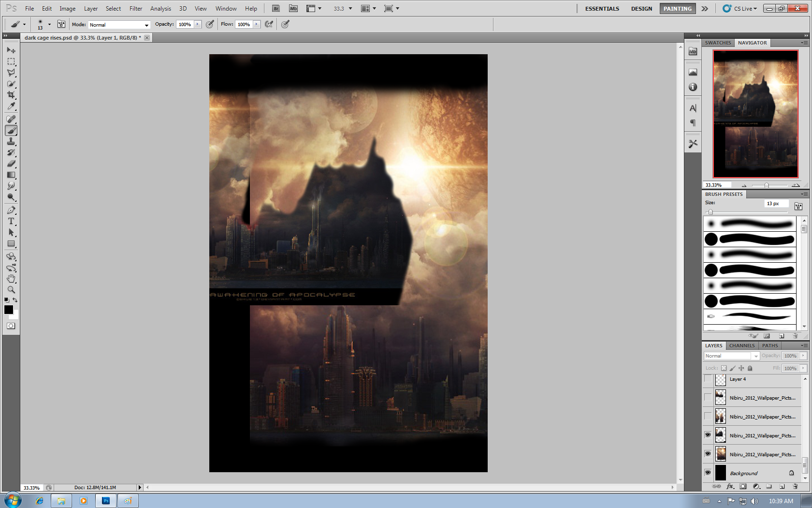This screenshot has width=812, height=508.
Task: Select the Move tool
Action: [11, 50]
